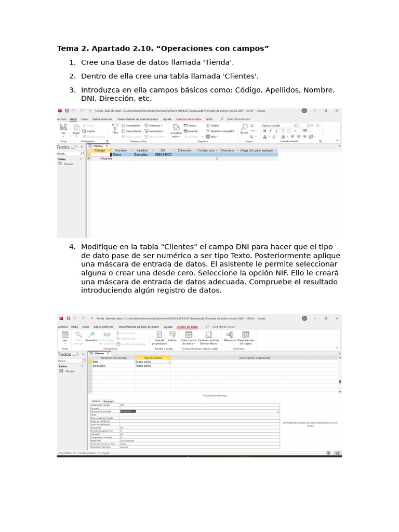
Task: Click the Buscar magnifier in the ribbon
Action: point(244,129)
